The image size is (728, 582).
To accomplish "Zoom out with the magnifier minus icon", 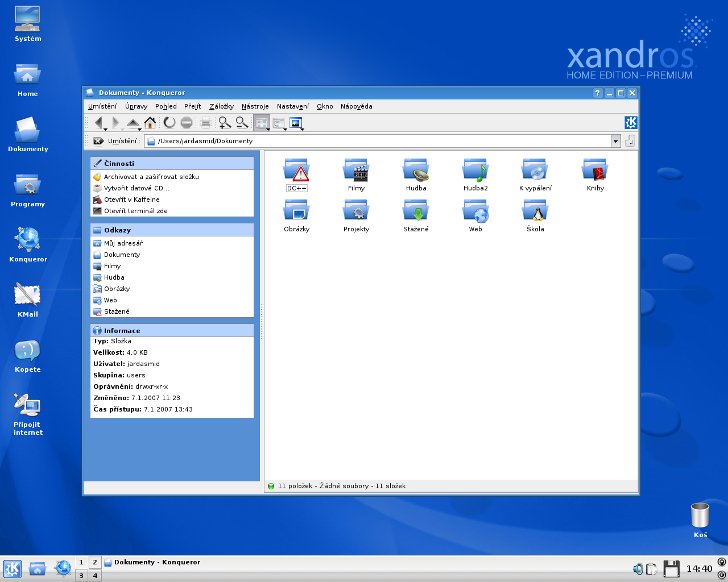I will click(242, 122).
